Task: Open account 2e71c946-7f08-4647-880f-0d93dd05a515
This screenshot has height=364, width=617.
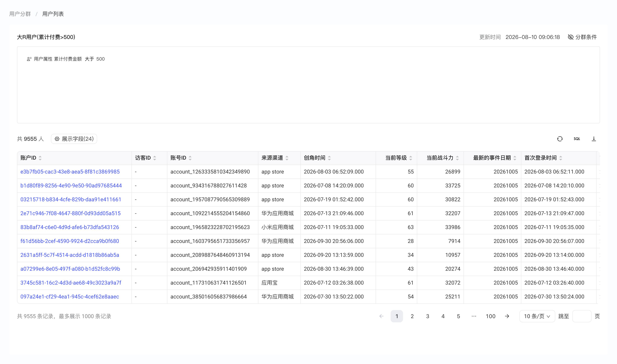Action: [x=70, y=213]
